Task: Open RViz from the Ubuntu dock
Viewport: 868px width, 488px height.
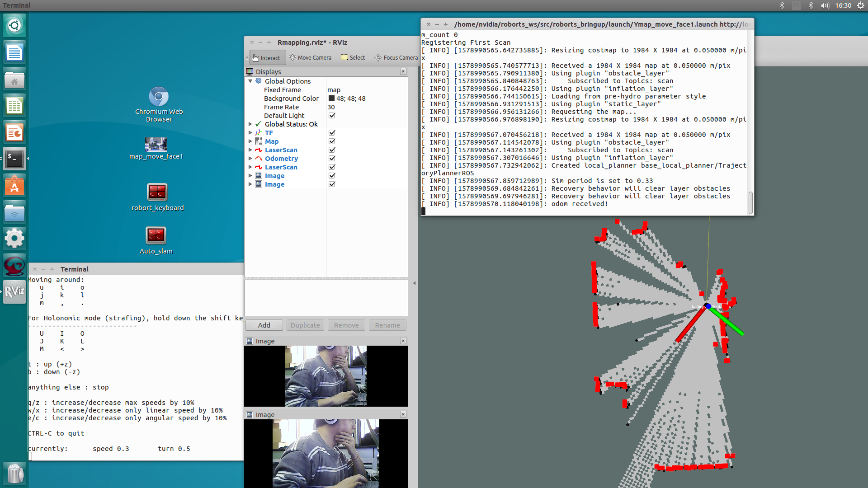Action: point(14,291)
